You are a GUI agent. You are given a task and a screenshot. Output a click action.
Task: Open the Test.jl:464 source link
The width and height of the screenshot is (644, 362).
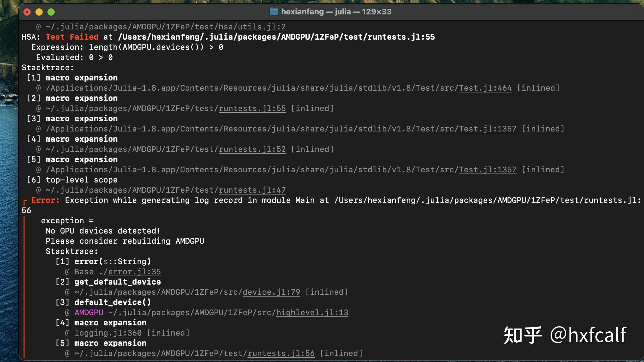[x=485, y=88]
